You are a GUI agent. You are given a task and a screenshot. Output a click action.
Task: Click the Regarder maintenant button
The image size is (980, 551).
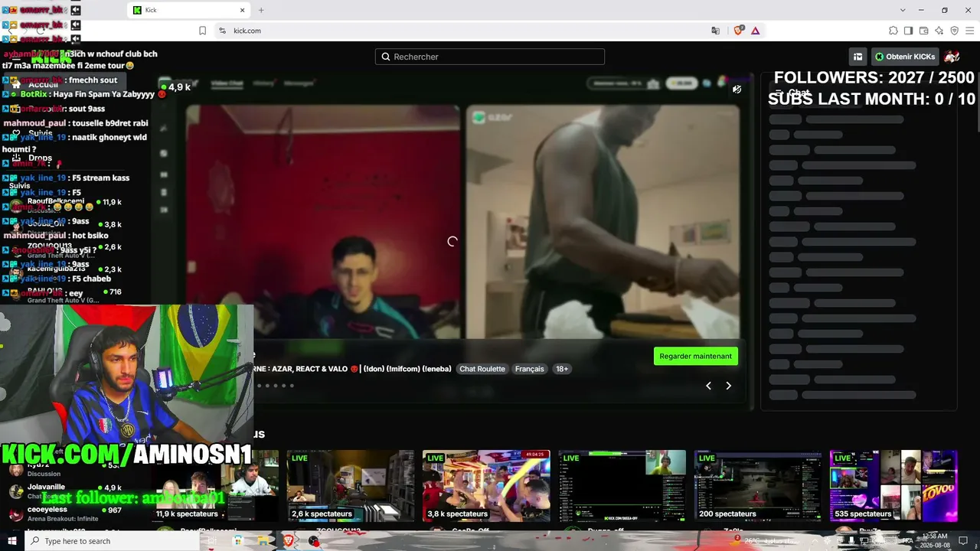(x=696, y=356)
